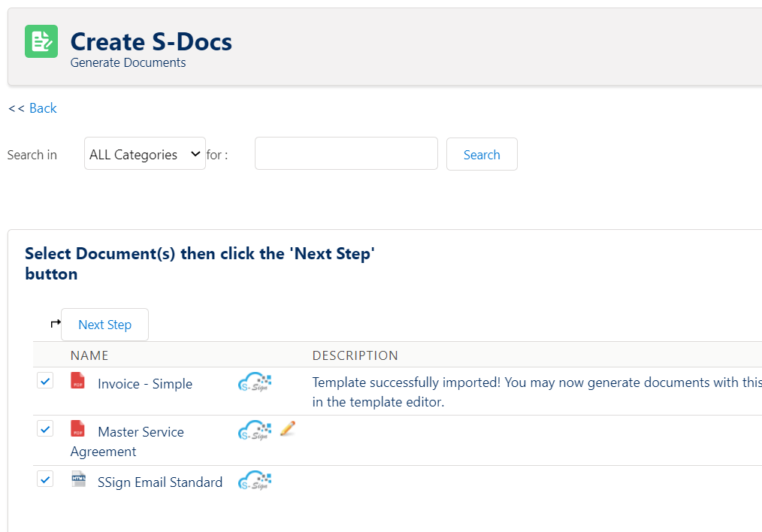
Task: Click the DESCRIPTION column header
Action: pyautogui.click(x=355, y=355)
